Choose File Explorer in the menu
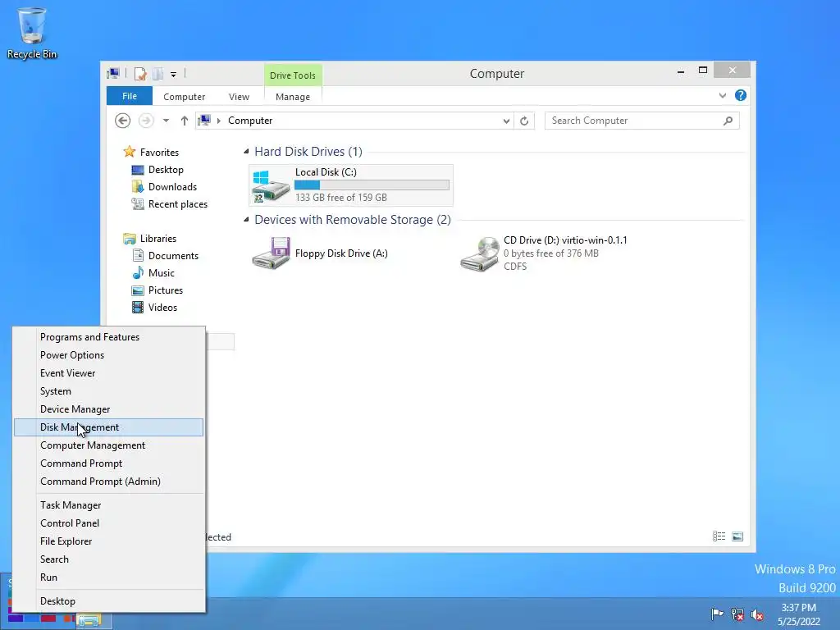 tap(109, 541)
